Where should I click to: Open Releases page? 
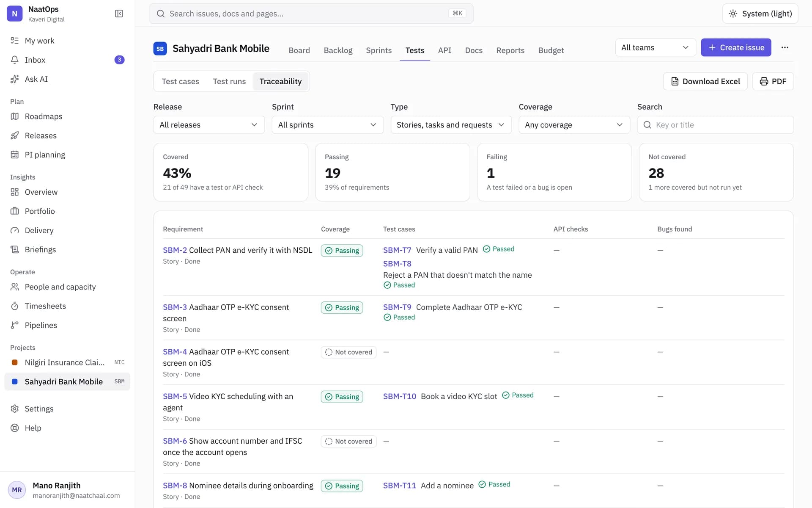pyautogui.click(x=67, y=135)
